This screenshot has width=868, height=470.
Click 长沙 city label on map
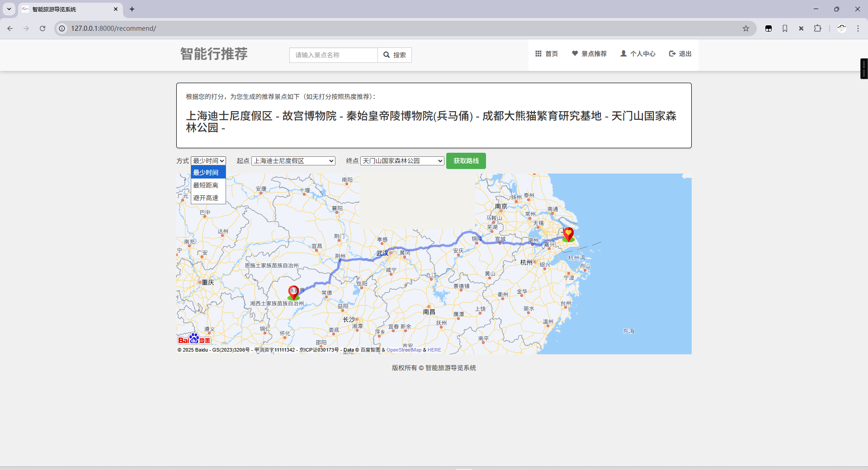(x=349, y=320)
